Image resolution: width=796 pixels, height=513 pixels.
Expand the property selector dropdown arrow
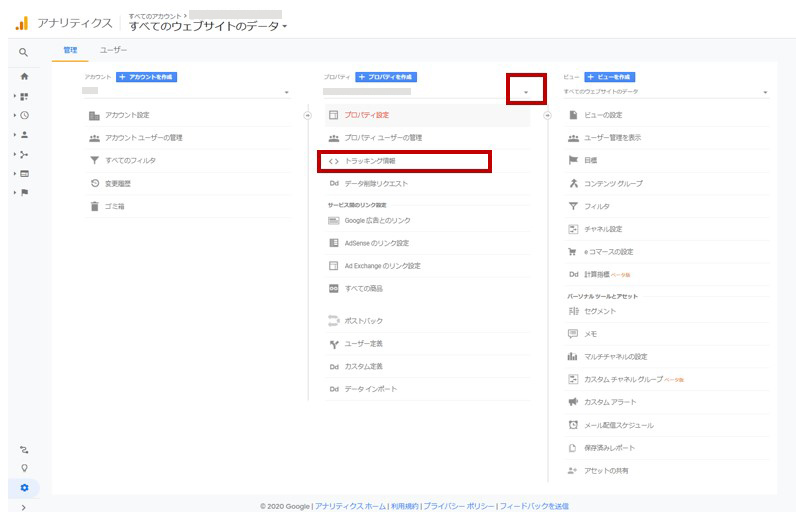tap(526, 93)
